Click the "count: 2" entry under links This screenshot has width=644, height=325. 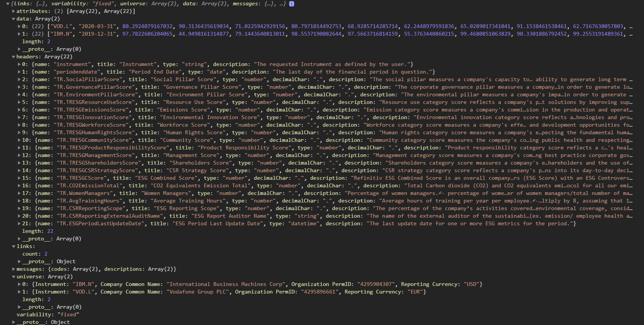[x=35, y=254]
